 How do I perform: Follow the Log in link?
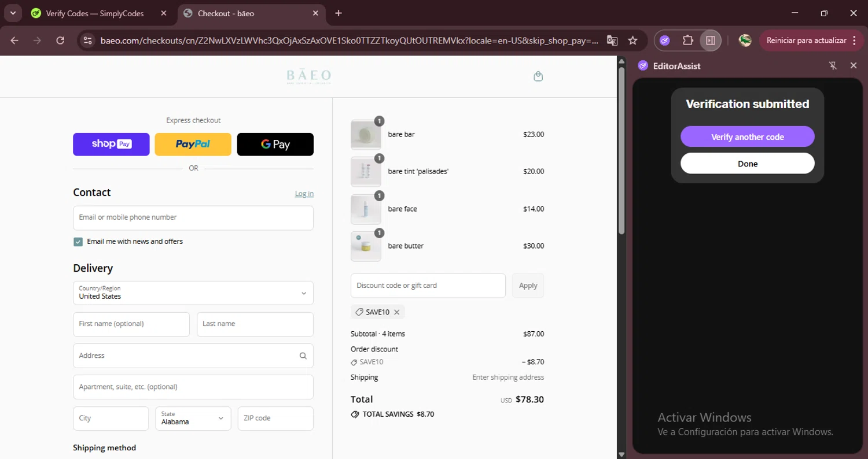click(x=304, y=194)
